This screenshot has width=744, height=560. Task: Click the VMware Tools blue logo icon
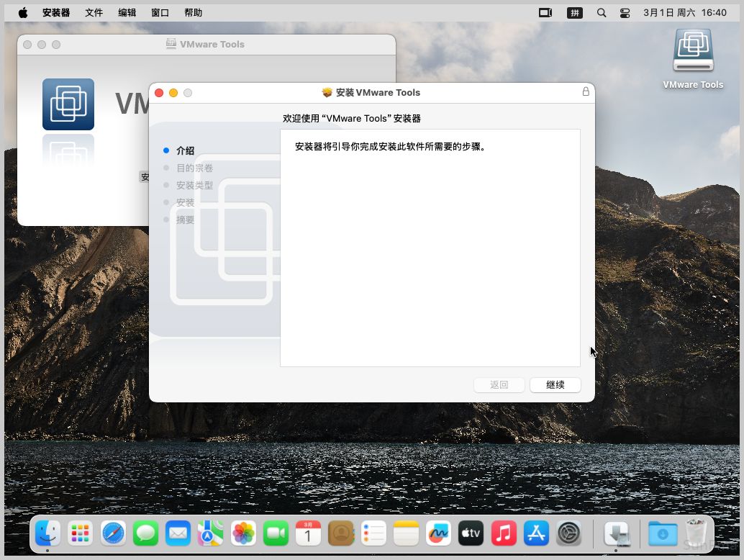tap(68, 104)
